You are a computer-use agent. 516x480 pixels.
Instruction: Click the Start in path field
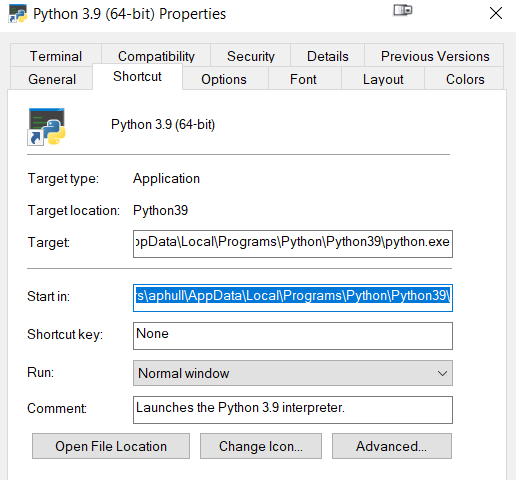pos(293,298)
